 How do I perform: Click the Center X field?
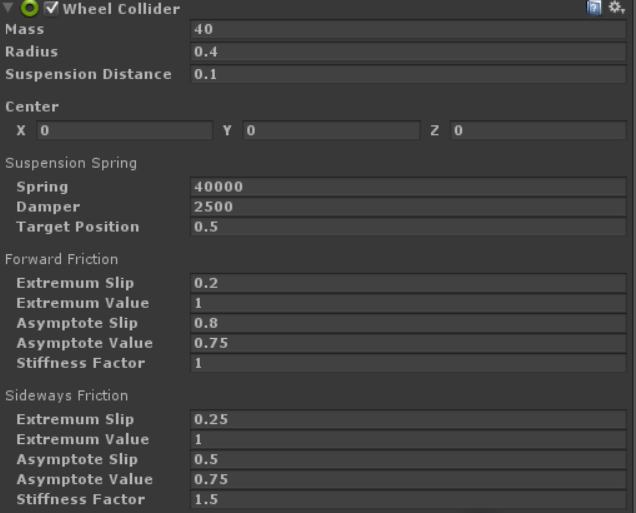point(125,131)
